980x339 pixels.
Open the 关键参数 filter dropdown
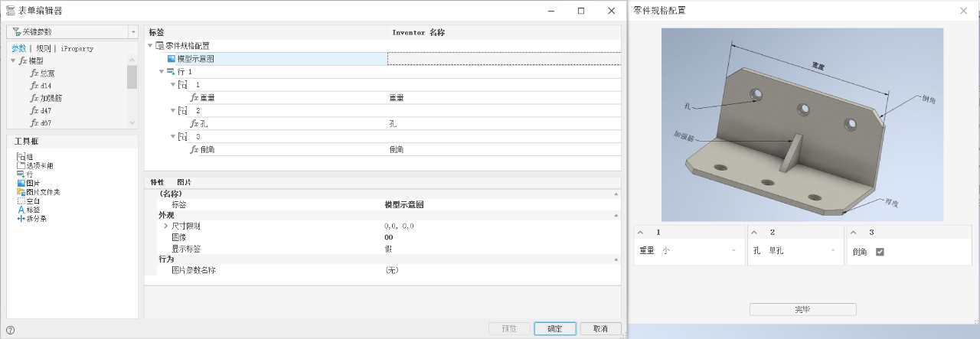pyautogui.click(x=133, y=32)
